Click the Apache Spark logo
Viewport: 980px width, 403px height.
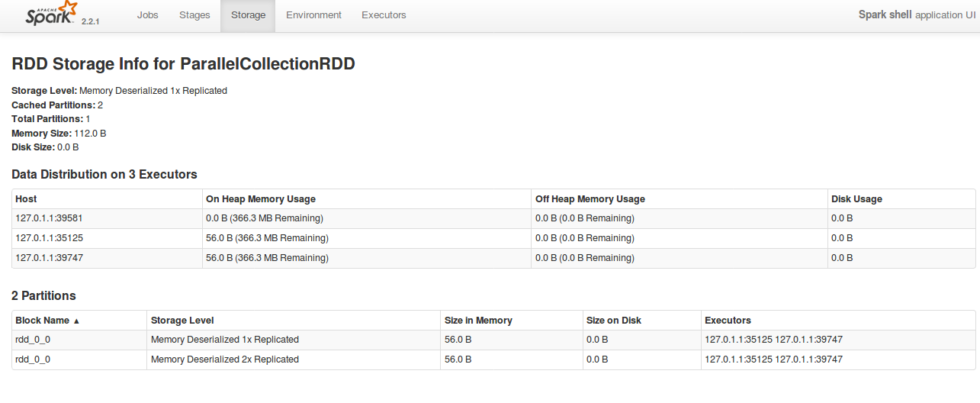[51, 14]
